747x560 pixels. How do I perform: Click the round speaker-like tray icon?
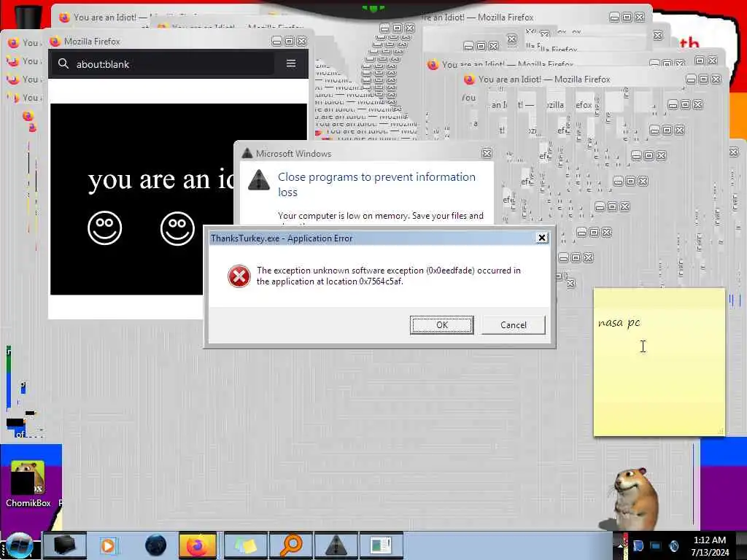click(x=674, y=546)
